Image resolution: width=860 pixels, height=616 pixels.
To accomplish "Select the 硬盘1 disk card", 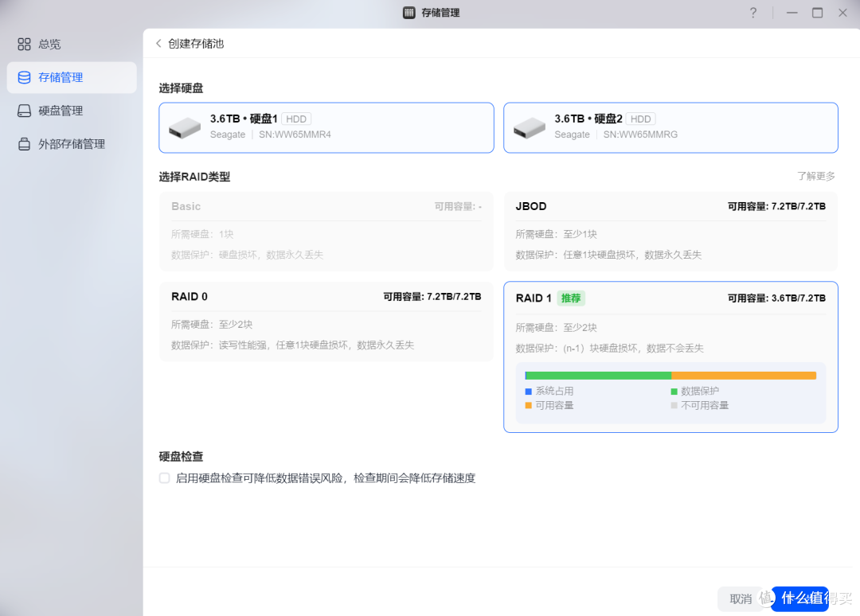I will tap(326, 127).
